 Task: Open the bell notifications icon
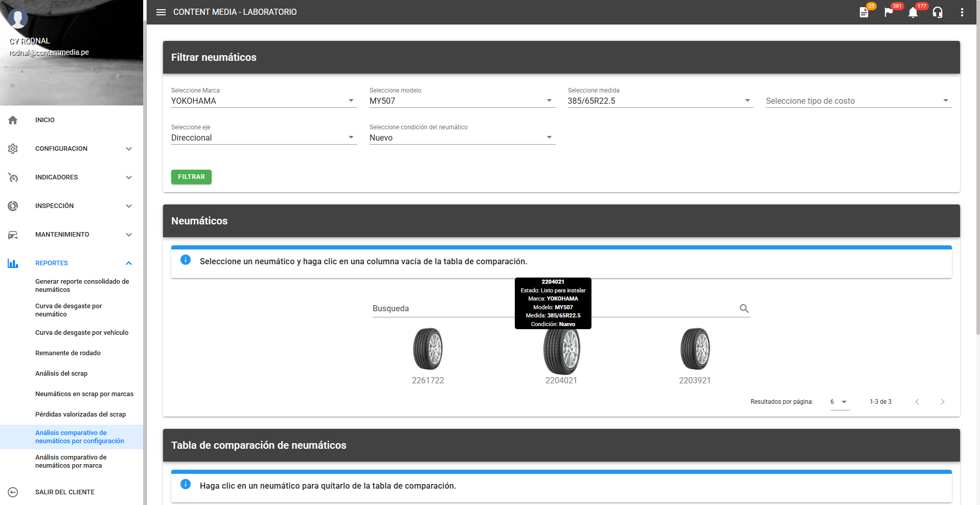tap(913, 12)
